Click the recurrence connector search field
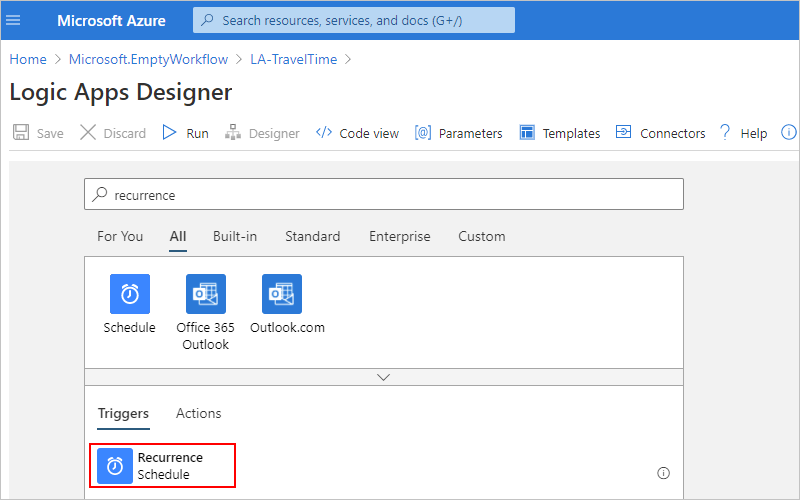This screenshot has width=800, height=500. [x=384, y=194]
